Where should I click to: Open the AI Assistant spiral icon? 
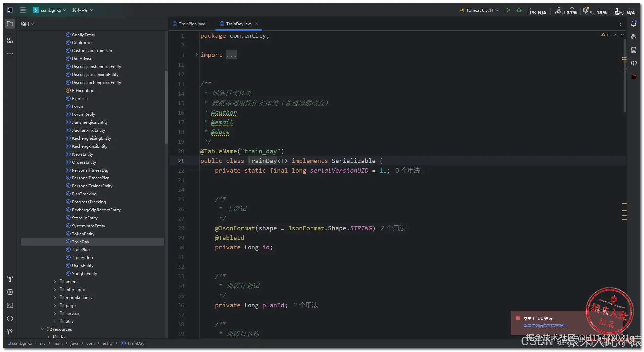click(x=634, y=37)
